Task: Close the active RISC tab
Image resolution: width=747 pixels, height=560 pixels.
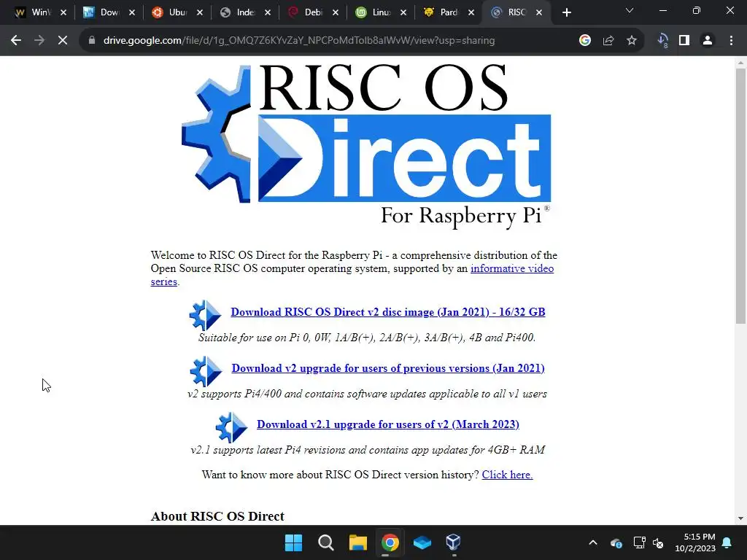Action: click(539, 12)
